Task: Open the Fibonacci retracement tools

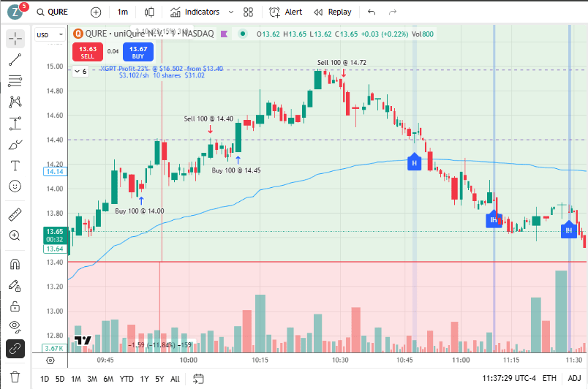Action: pyautogui.click(x=15, y=80)
